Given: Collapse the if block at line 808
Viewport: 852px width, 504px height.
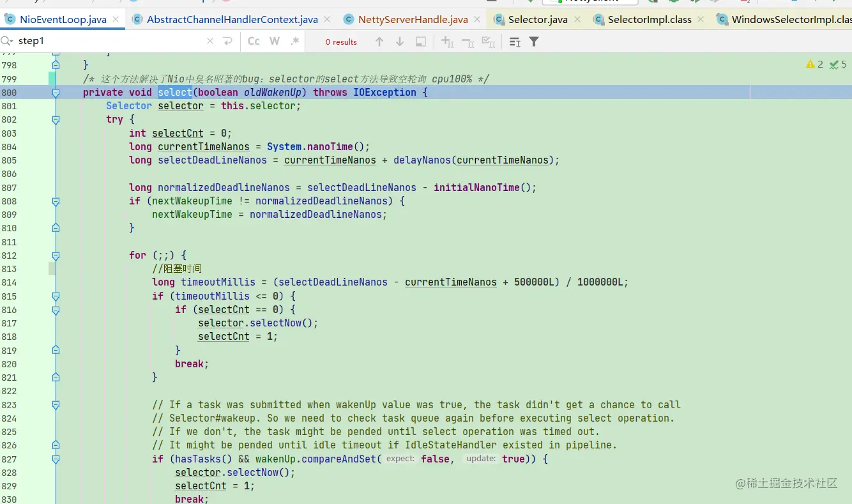Looking at the screenshot, I should pos(56,201).
